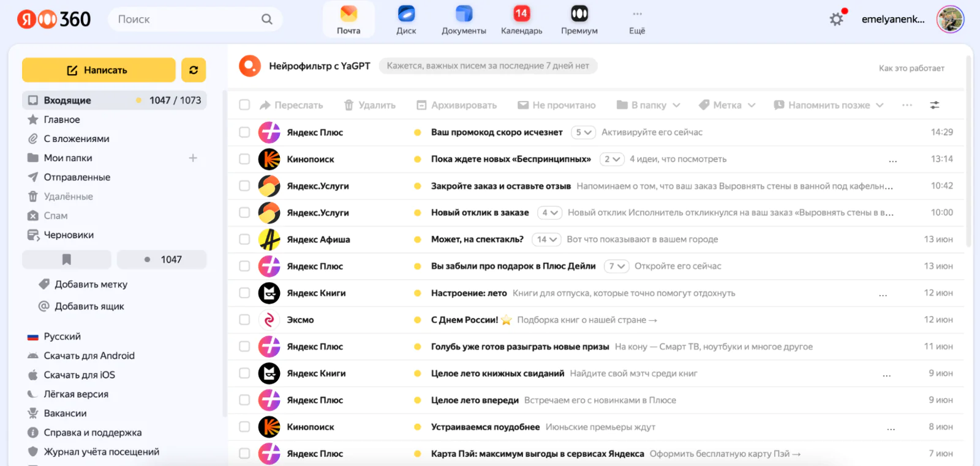Expand the thread count 14 chevron

tap(546, 239)
